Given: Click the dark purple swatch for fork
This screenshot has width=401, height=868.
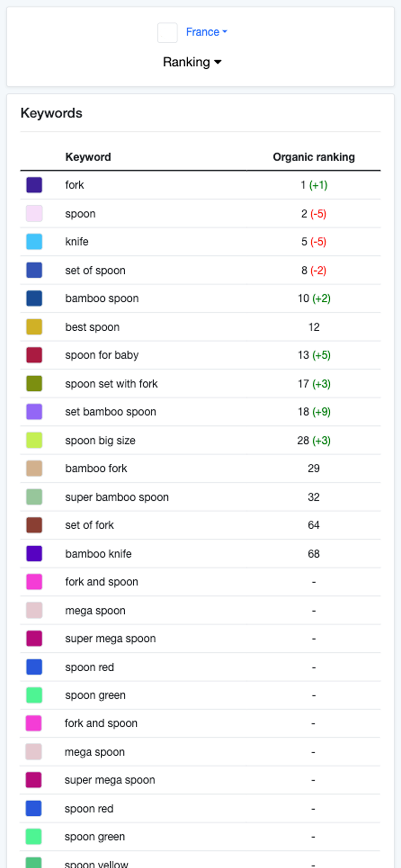Looking at the screenshot, I should pos(34,185).
